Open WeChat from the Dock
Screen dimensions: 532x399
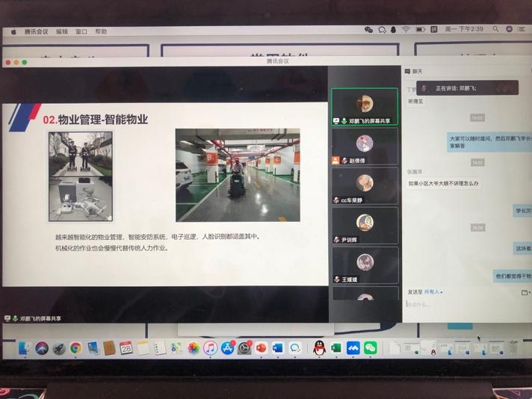tap(371, 347)
